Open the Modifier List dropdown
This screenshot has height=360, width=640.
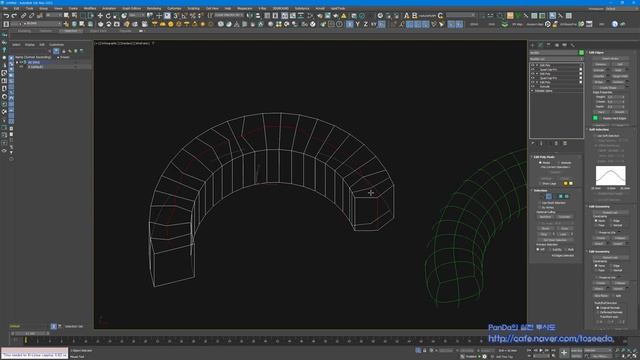[556, 59]
